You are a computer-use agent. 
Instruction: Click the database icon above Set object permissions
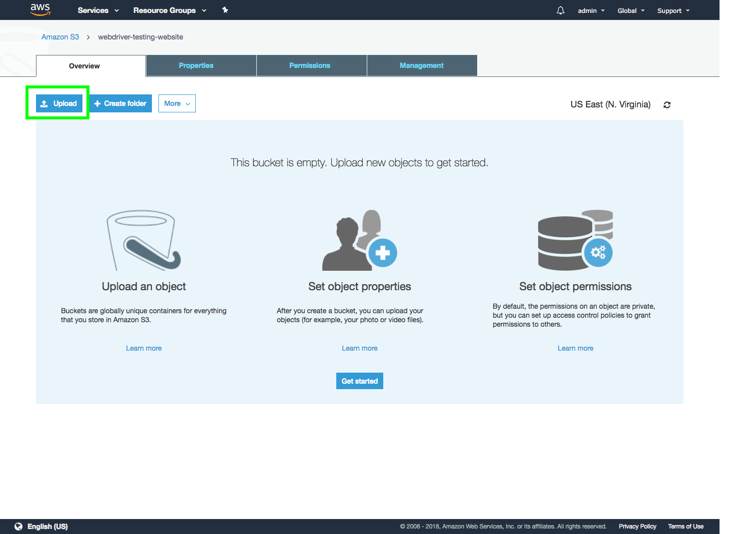pos(575,240)
